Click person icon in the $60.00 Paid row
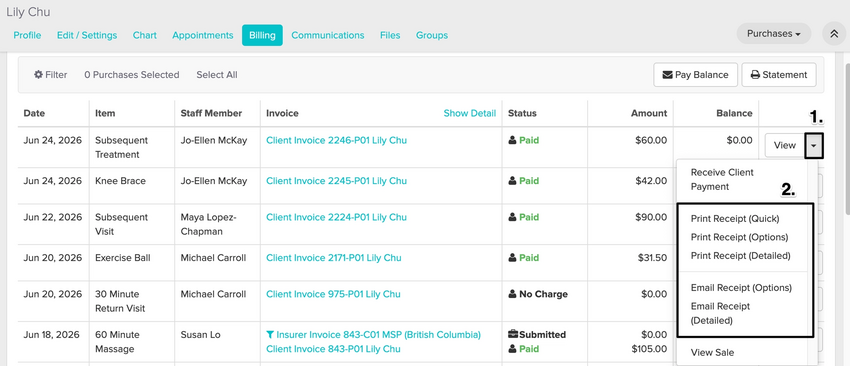 pyautogui.click(x=512, y=140)
